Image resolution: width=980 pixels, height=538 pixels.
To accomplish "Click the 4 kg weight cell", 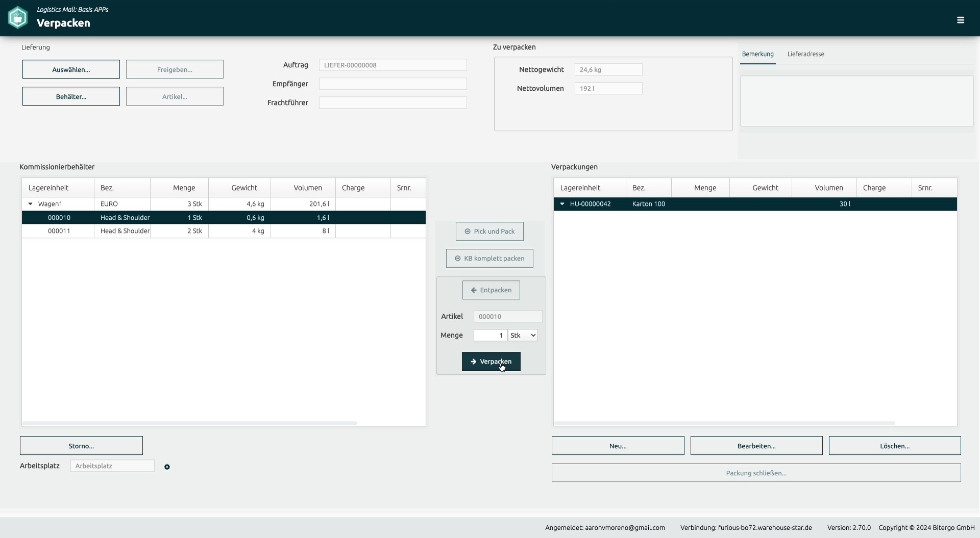I will coord(240,231).
